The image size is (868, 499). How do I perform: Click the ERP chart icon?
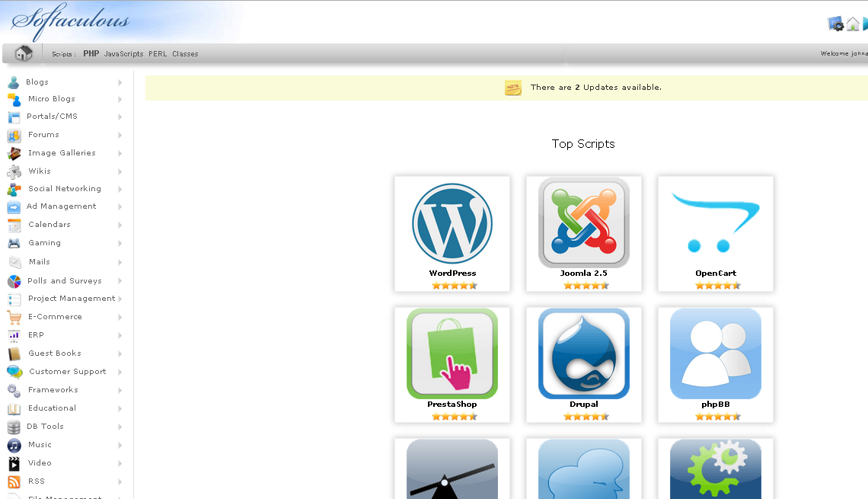pyautogui.click(x=14, y=336)
